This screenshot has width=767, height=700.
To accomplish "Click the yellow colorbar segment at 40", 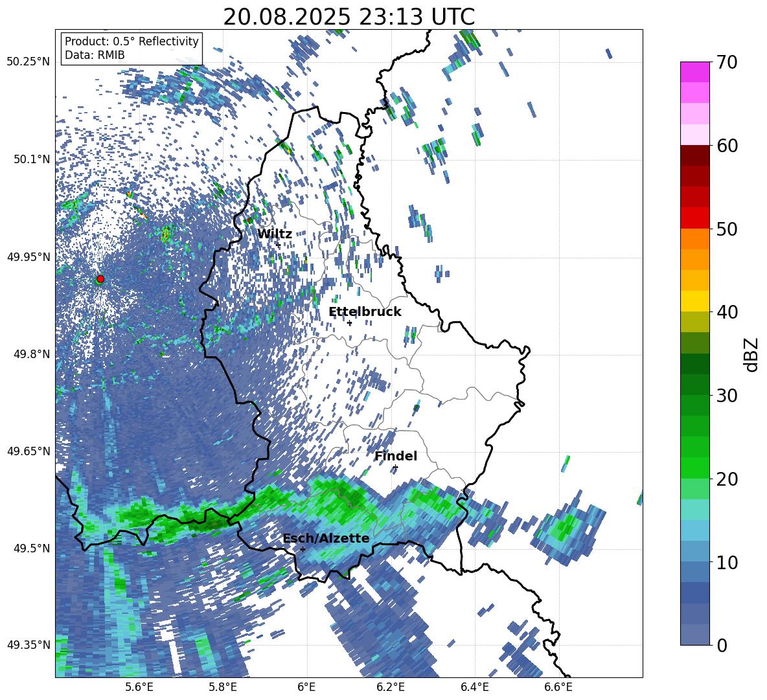I will pos(694,301).
